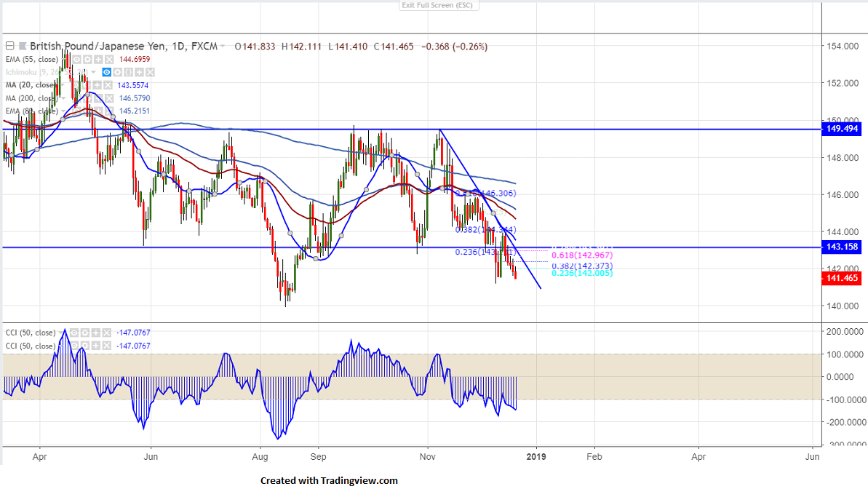Expand dropdown arrow next to Ichimoku label
Image resolution: width=868 pixels, height=497 pixels.
[94, 72]
